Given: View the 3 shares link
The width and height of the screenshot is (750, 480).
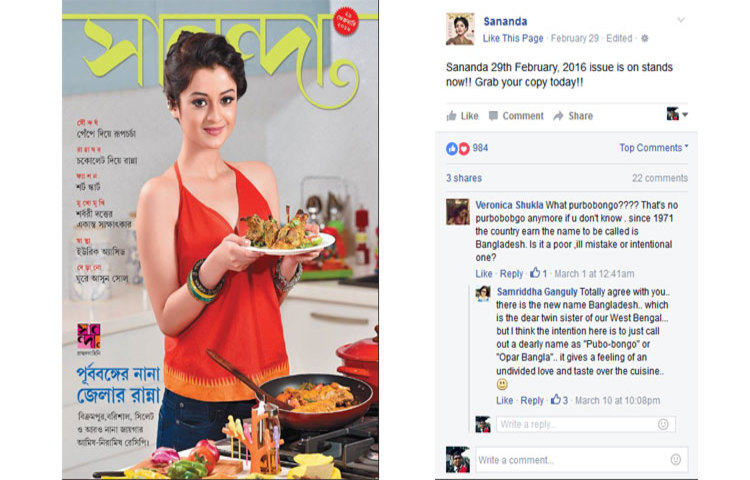Looking at the screenshot, I should pos(464,178).
